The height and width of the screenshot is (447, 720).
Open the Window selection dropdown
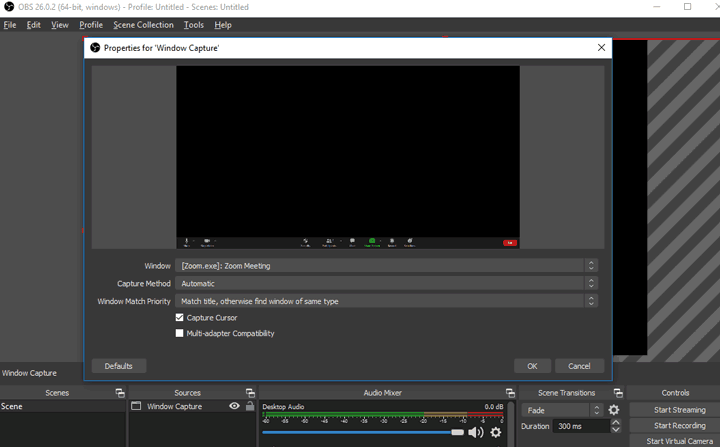pos(386,265)
